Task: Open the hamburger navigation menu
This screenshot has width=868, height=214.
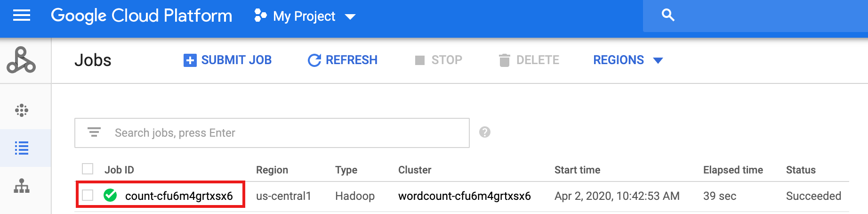Action: coord(22,16)
